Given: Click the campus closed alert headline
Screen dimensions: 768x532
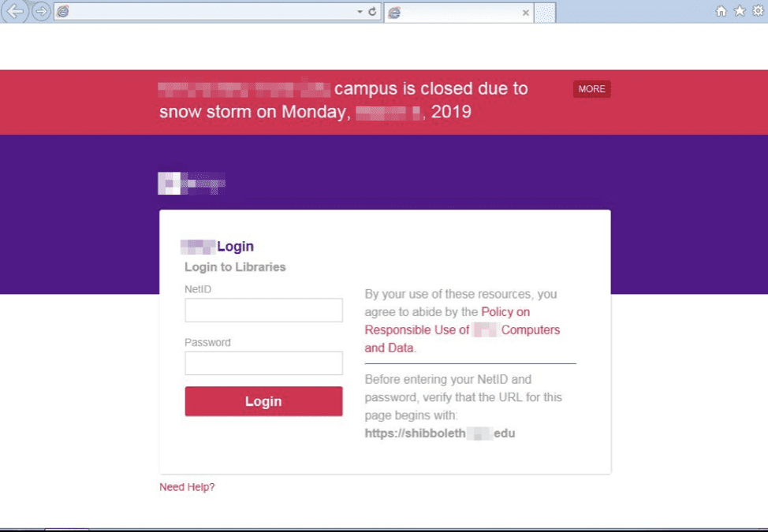Looking at the screenshot, I should (343, 100).
